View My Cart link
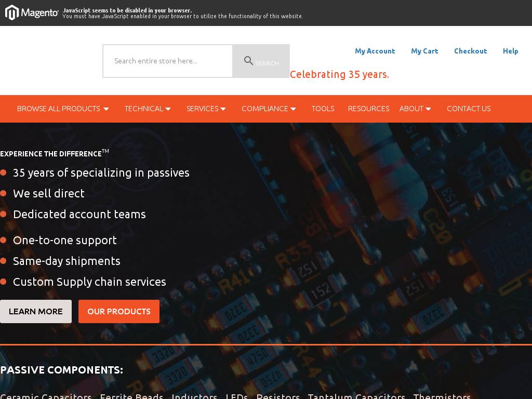532x399 pixels. 424,51
